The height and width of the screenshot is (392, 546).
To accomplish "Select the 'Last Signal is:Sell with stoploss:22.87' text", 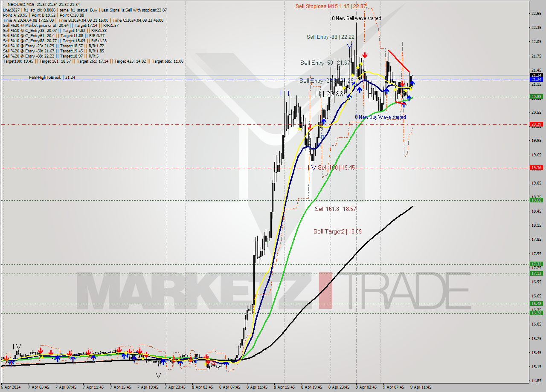I will (133, 10).
